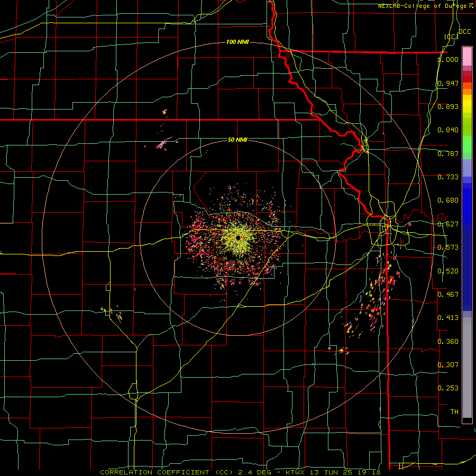Viewport: 476px width, 476px height.
Task: Click the 0.627 scale value
Action: click(x=448, y=224)
